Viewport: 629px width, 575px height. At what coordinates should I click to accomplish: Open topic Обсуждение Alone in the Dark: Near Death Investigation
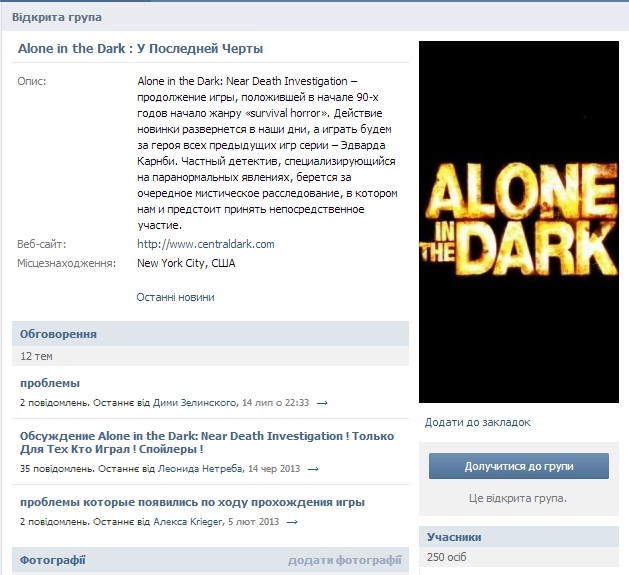(x=207, y=442)
